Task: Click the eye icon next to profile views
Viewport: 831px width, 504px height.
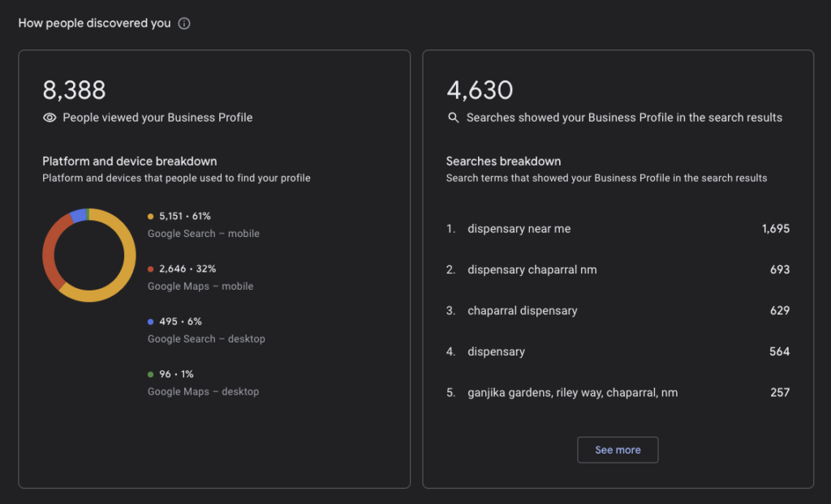Action: [50, 118]
